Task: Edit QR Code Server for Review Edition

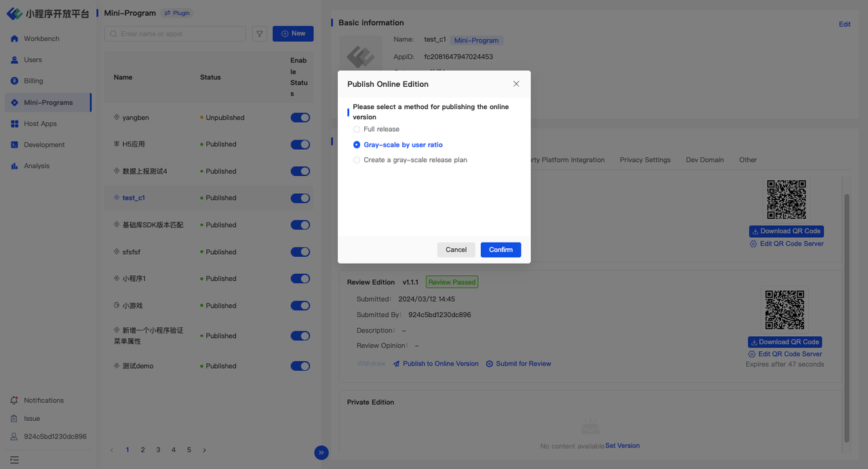Action: [785, 354]
